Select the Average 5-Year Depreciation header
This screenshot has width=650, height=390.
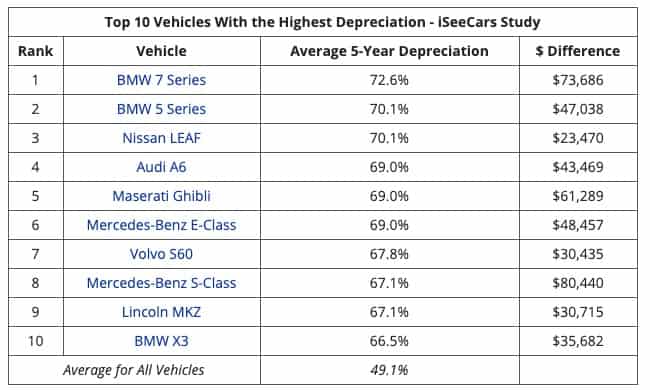[x=389, y=51]
